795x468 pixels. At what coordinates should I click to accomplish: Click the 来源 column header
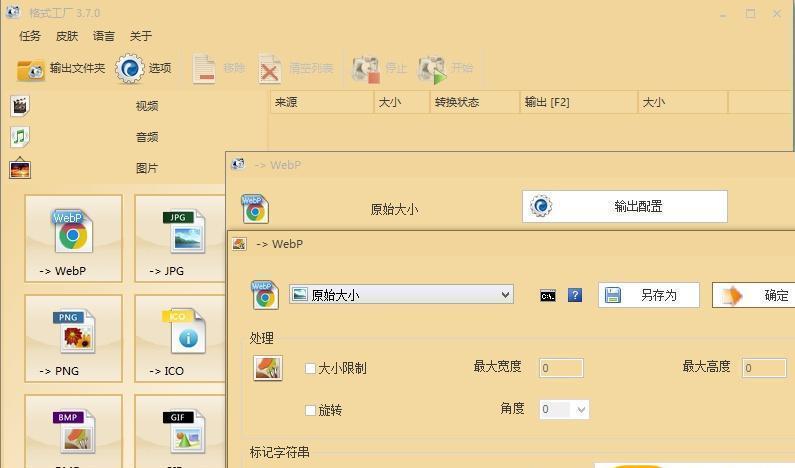click(x=322, y=102)
